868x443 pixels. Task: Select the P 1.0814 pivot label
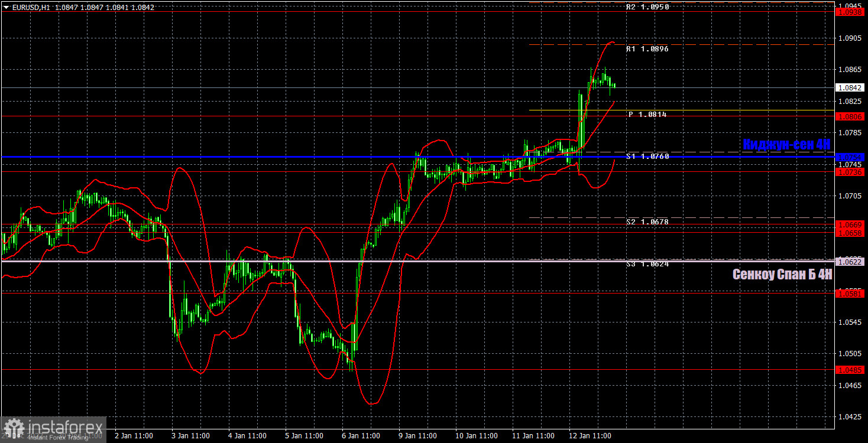[x=648, y=114]
